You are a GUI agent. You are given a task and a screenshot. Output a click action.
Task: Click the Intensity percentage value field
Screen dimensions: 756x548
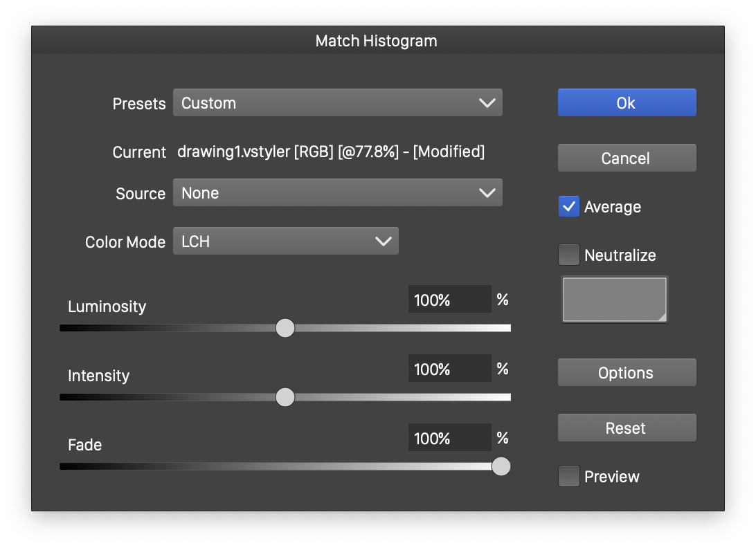449,369
